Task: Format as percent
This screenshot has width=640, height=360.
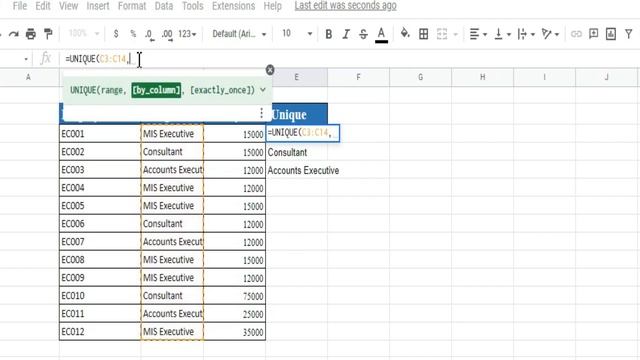Action: click(x=133, y=34)
